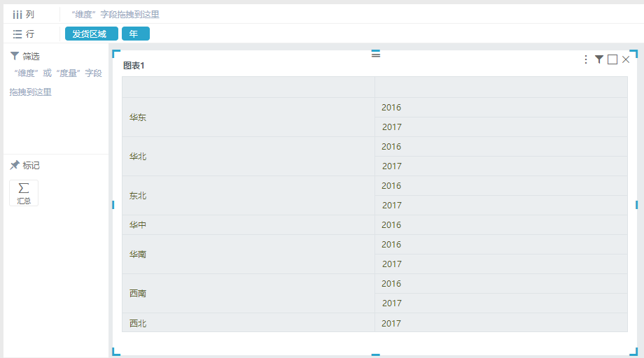Image resolution: width=644 pixels, height=358 pixels.
Task: Click the 2016 cell for 西南
Action: (x=501, y=284)
